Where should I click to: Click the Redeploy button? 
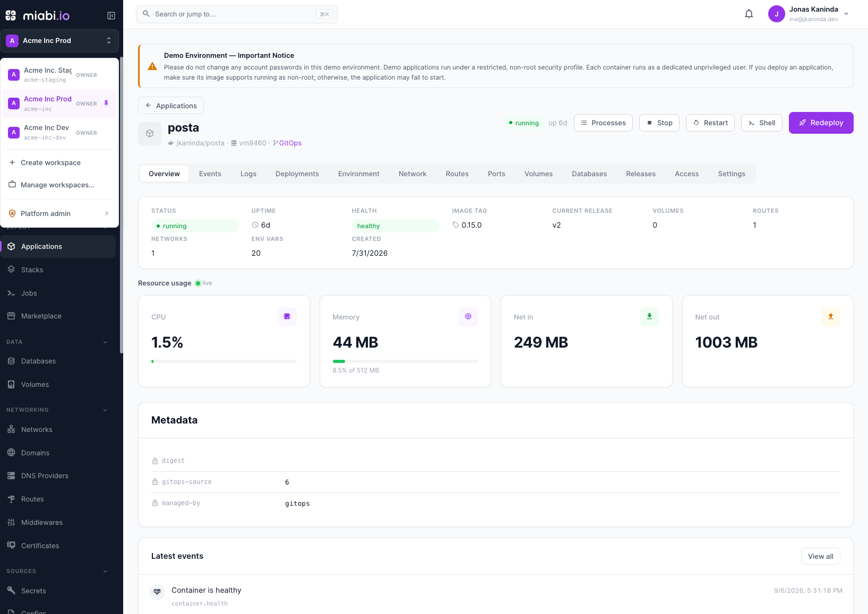(x=821, y=123)
